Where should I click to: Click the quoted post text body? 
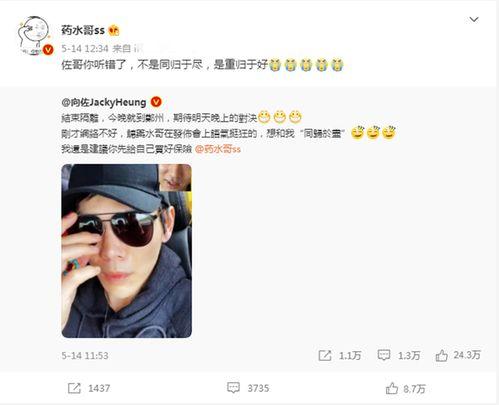pyautogui.click(x=229, y=133)
